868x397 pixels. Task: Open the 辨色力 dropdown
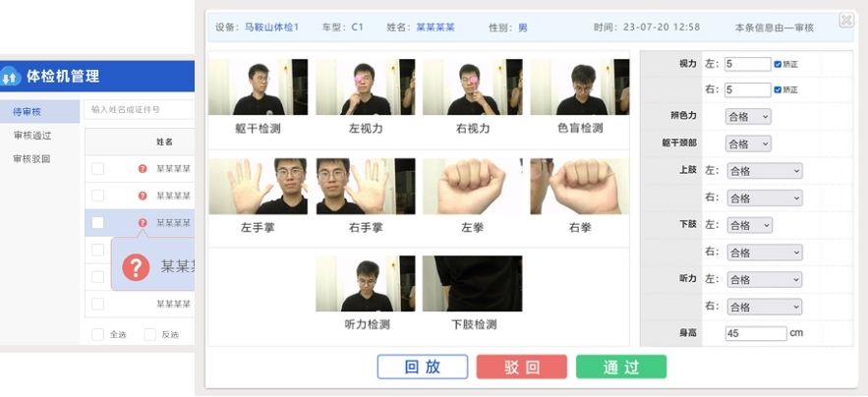748,117
